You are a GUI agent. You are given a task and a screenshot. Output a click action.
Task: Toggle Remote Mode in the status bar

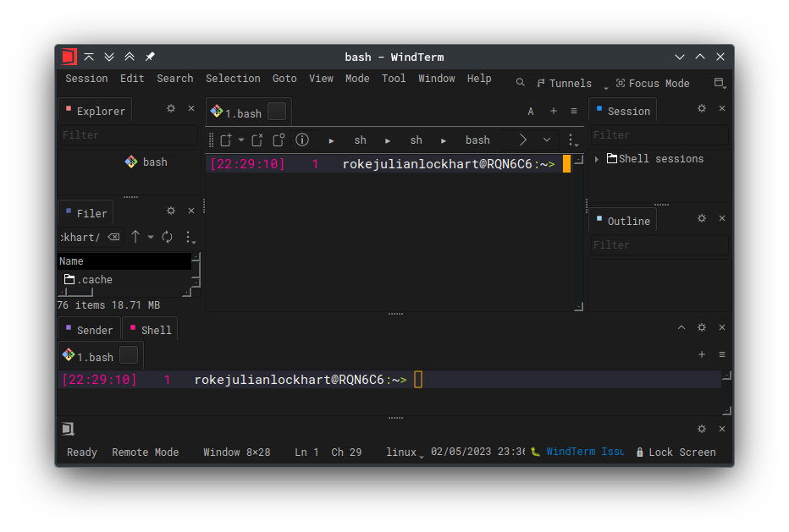(x=145, y=452)
